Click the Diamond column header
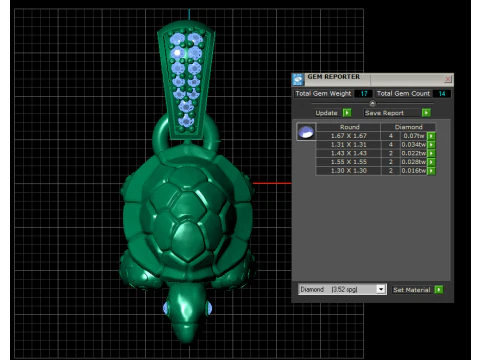 tap(408, 127)
